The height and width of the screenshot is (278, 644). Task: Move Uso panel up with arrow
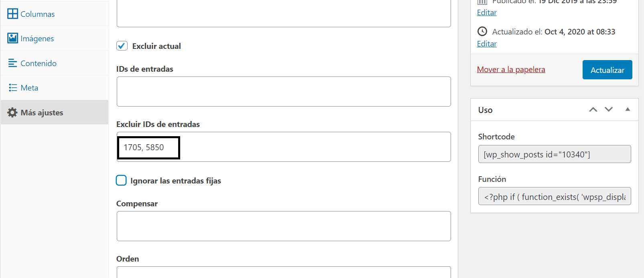click(x=593, y=109)
